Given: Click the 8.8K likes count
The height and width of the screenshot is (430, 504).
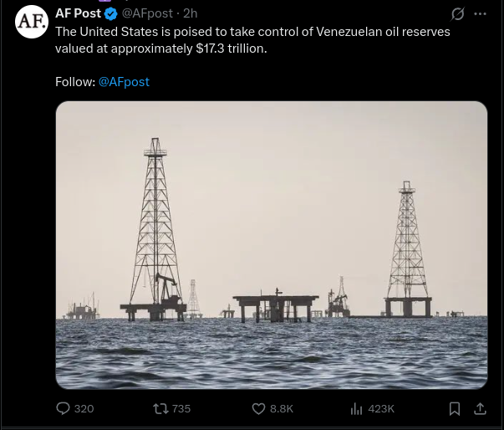Looking at the screenshot, I should 282,408.
